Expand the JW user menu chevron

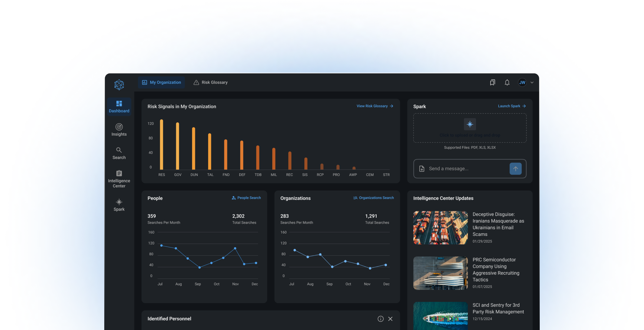(x=532, y=82)
